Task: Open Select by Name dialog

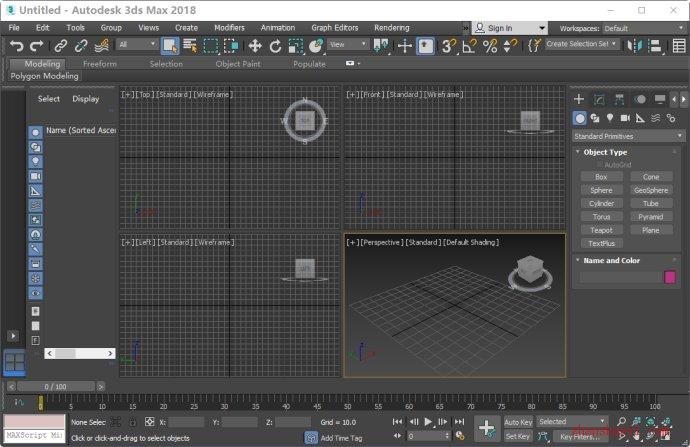Action: [190, 46]
